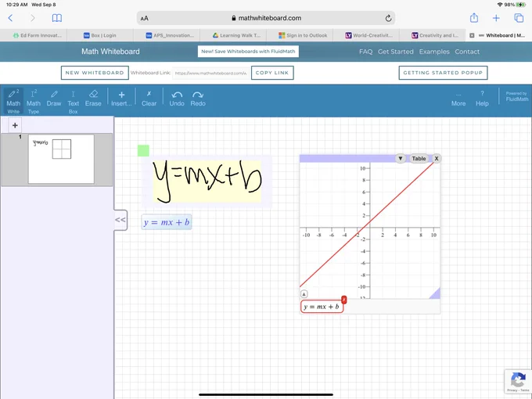Close the graph panel
This screenshot has width=532, height=399.
437,159
